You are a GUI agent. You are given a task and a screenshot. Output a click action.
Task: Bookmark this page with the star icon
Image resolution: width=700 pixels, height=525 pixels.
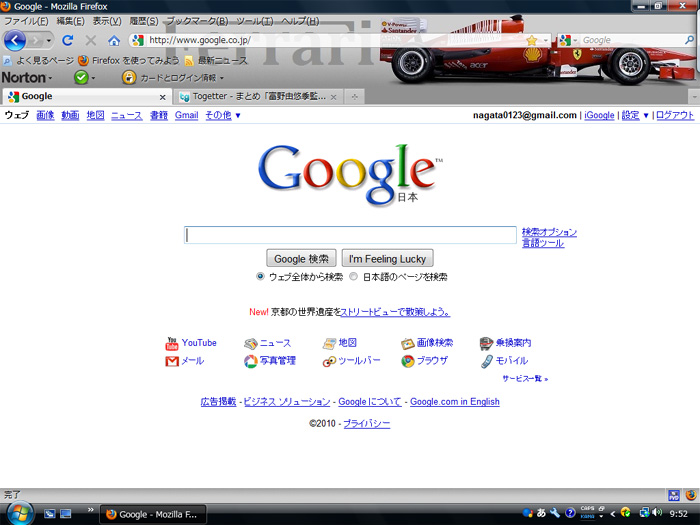[532, 41]
